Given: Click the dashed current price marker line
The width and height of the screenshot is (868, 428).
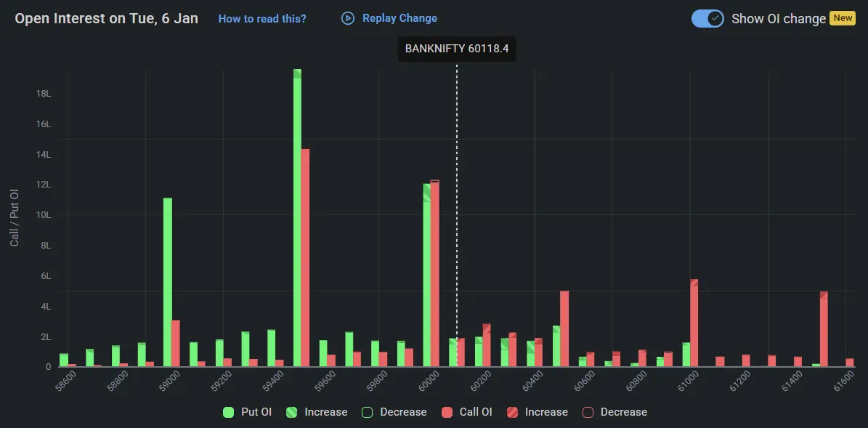Looking at the screenshot, I should tap(457, 218).
